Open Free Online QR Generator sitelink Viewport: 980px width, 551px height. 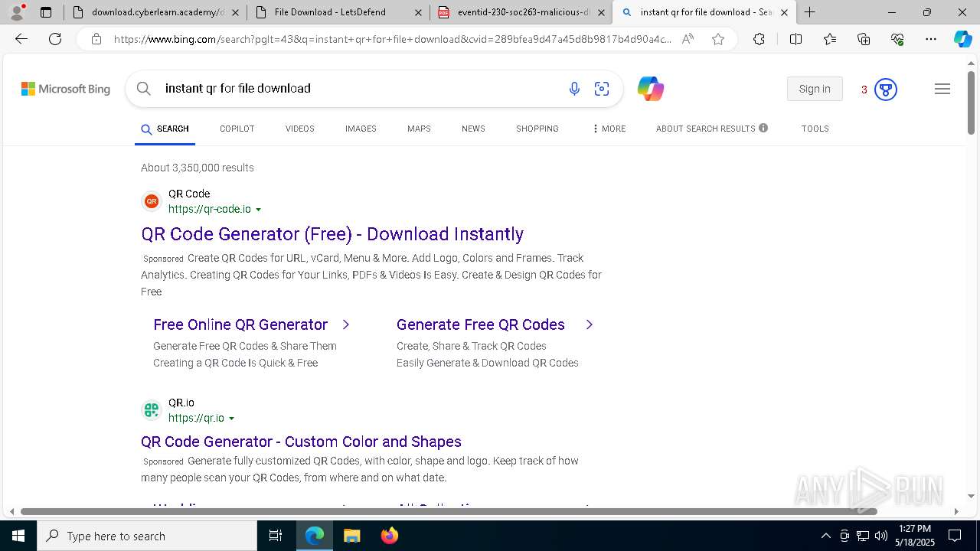click(240, 324)
